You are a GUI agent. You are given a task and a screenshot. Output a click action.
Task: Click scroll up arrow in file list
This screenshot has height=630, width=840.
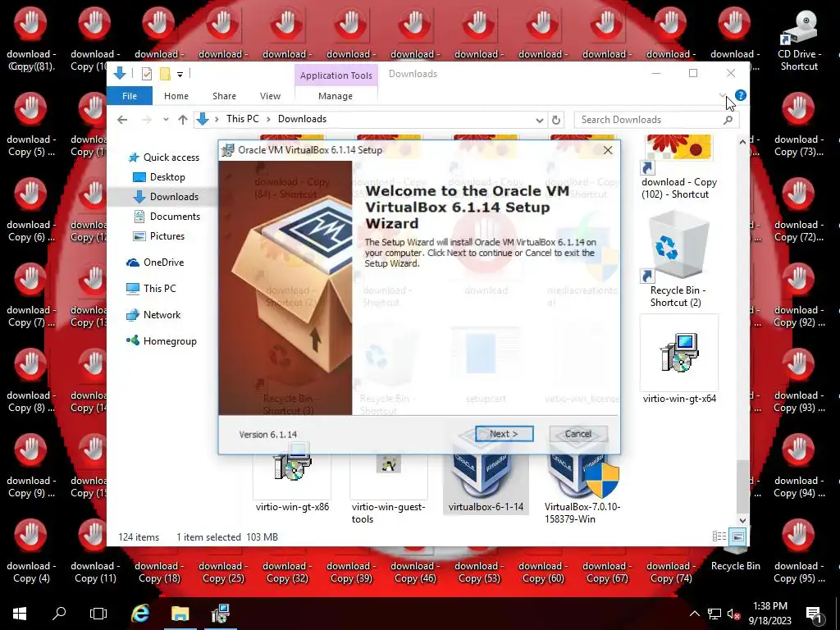click(742, 142)
